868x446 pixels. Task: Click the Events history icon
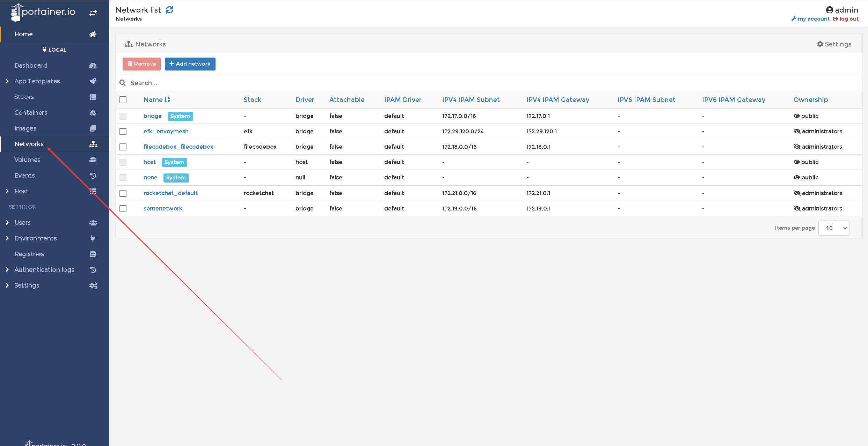click(x=93, y=176)
